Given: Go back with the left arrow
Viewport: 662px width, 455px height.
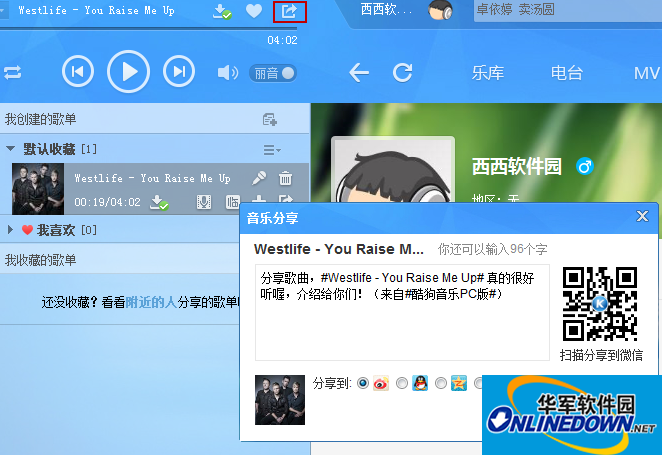Looking at the screenshot, I should 359,73.
